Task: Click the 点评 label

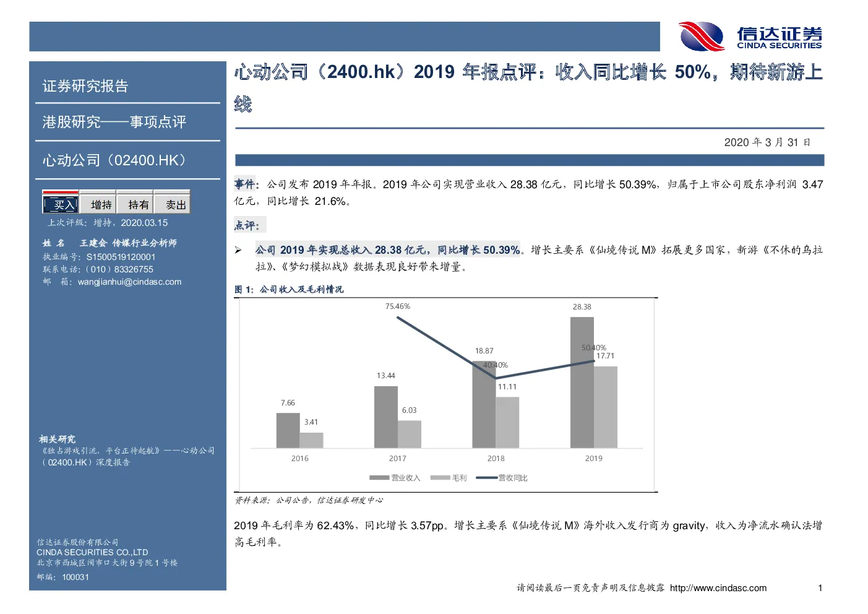Action: pyautogui.click(x=247, y=225)
